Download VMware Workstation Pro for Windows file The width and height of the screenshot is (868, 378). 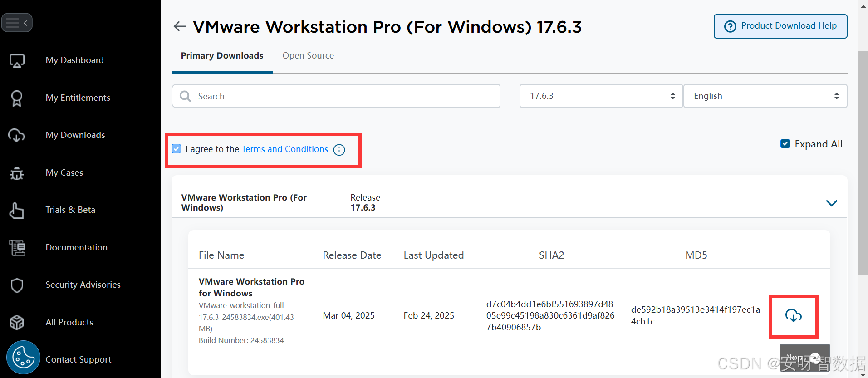[793, 316]
